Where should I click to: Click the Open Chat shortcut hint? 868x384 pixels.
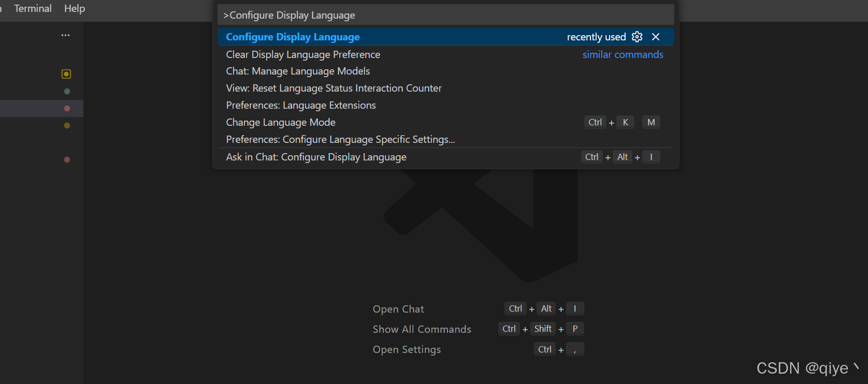[398, 309]
